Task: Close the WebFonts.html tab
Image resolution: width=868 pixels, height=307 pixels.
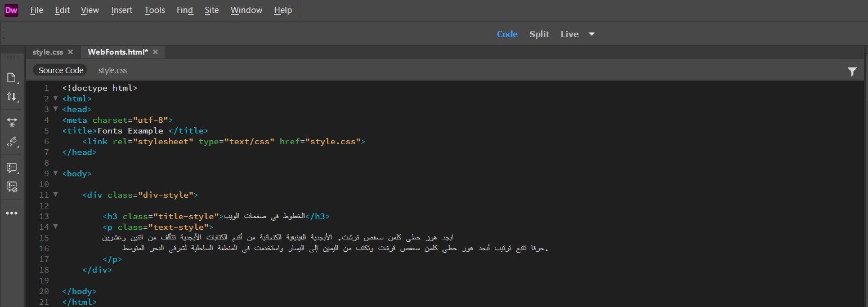Action: (155, 52)
